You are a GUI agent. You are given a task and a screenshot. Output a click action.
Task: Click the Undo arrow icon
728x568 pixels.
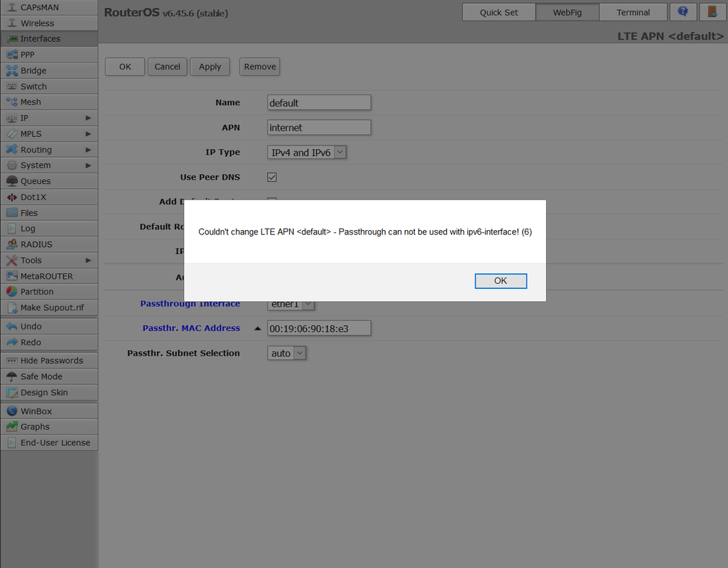[12, 326]
